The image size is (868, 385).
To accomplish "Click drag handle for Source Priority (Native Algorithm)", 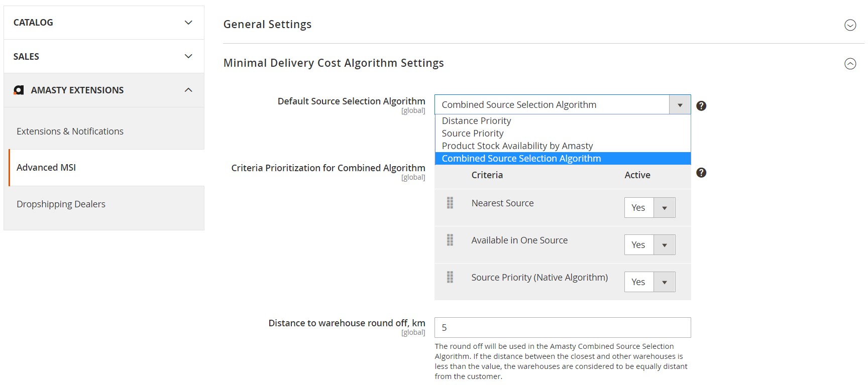I will pos(450,277).
